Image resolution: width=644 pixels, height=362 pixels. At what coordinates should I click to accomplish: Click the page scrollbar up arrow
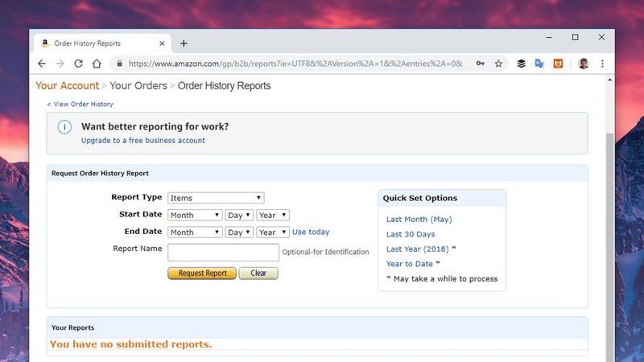(x=610, y=80)
